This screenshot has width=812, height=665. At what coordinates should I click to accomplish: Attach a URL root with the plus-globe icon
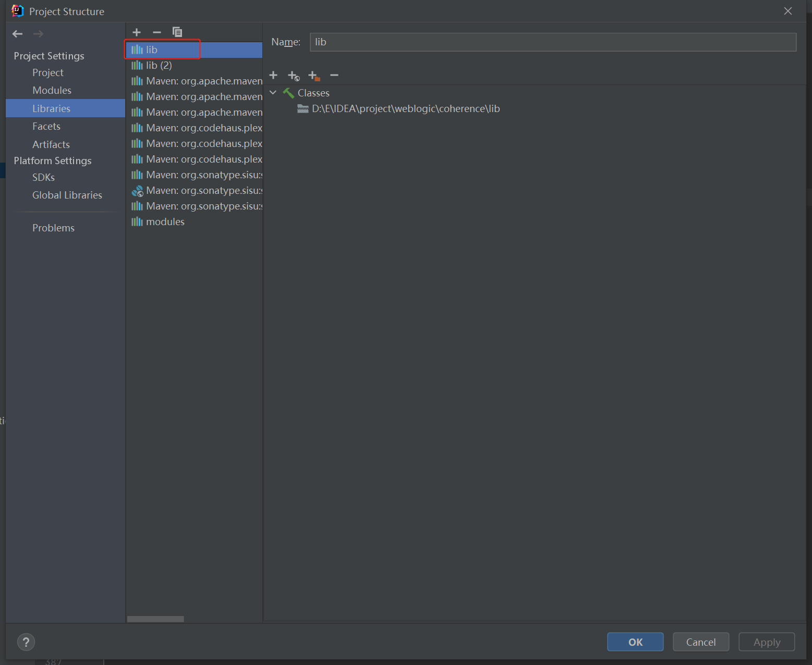click(x=294, y=76)
